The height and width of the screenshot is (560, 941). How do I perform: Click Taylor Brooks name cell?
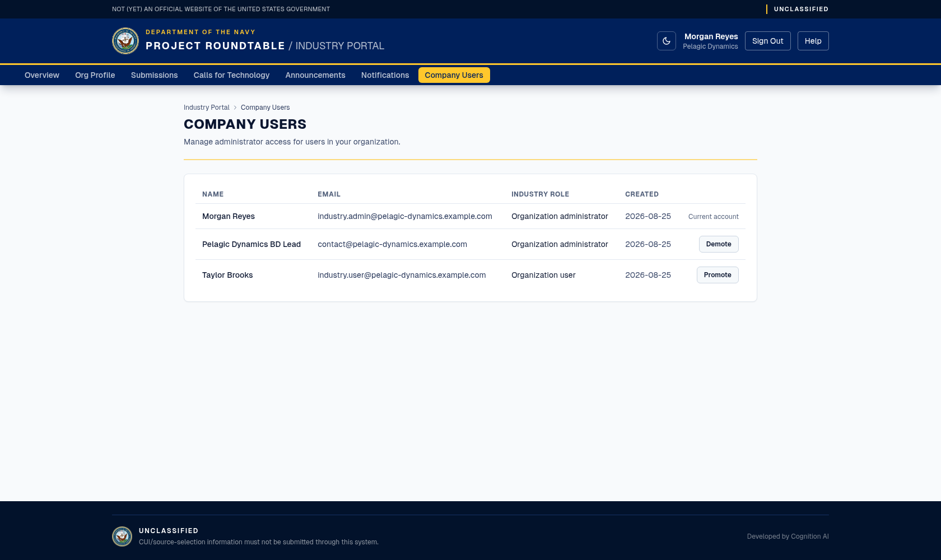coord(227,275)
